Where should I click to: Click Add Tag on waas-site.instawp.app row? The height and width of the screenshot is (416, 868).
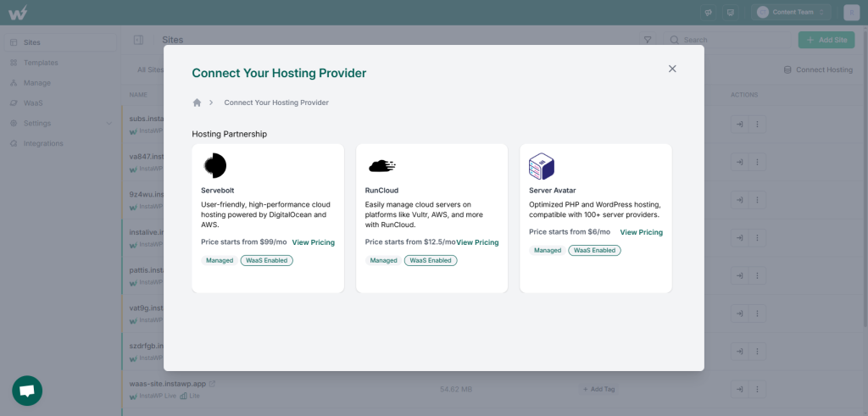(598, 390)
